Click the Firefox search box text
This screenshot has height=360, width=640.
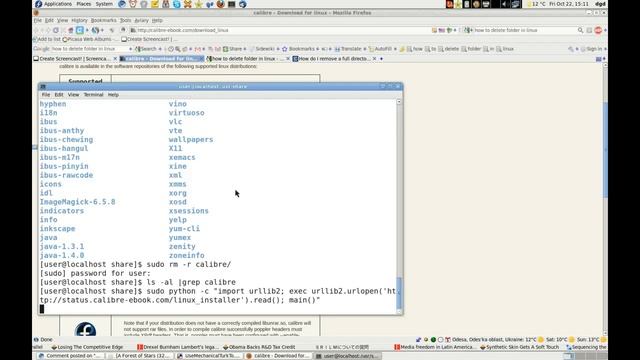[505, 30]
